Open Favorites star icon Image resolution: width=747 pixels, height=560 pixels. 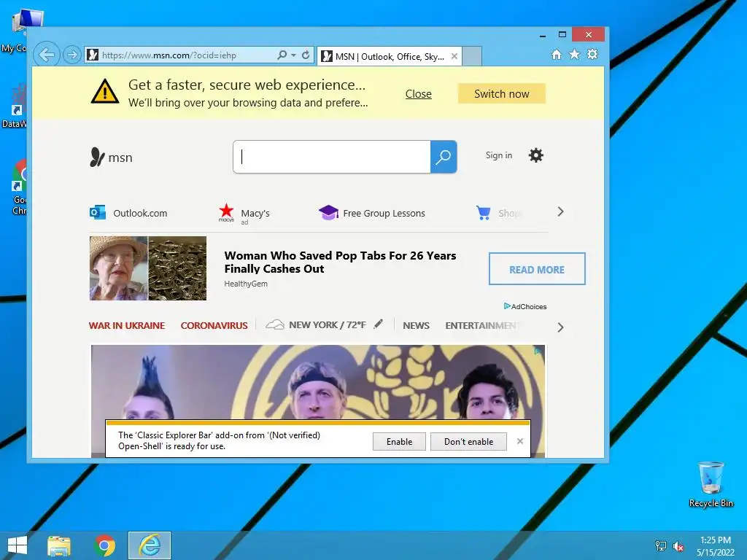[x=575, y=54]
